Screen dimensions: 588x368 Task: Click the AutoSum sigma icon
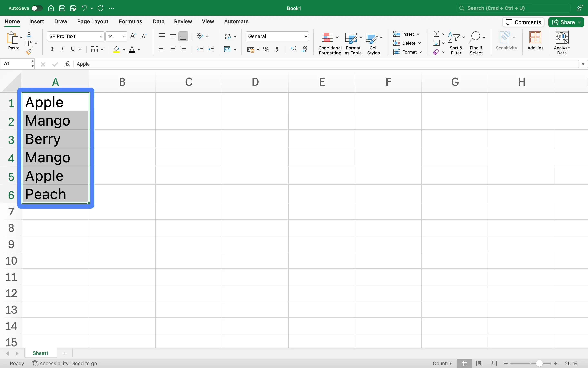[436, 34]
